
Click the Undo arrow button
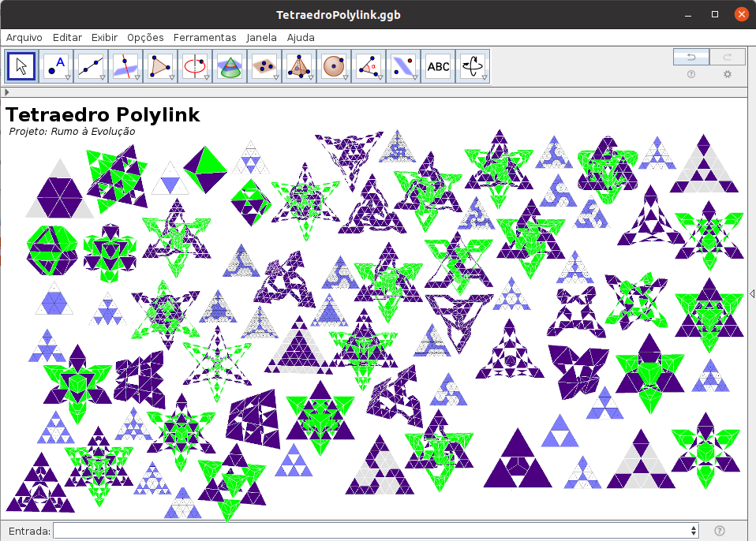pyautogui.click(x=691, y=57)
